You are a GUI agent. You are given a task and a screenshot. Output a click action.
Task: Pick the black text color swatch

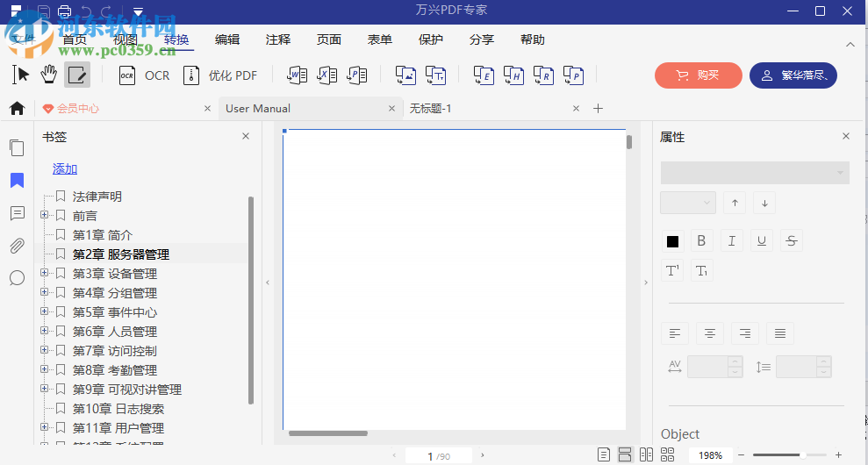tap(672, 241)
